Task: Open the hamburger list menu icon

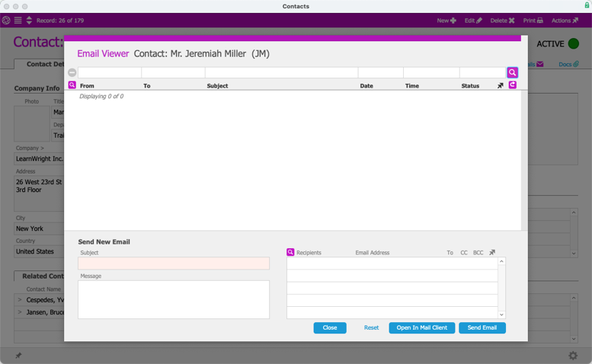Action: [x=18, y=21]
